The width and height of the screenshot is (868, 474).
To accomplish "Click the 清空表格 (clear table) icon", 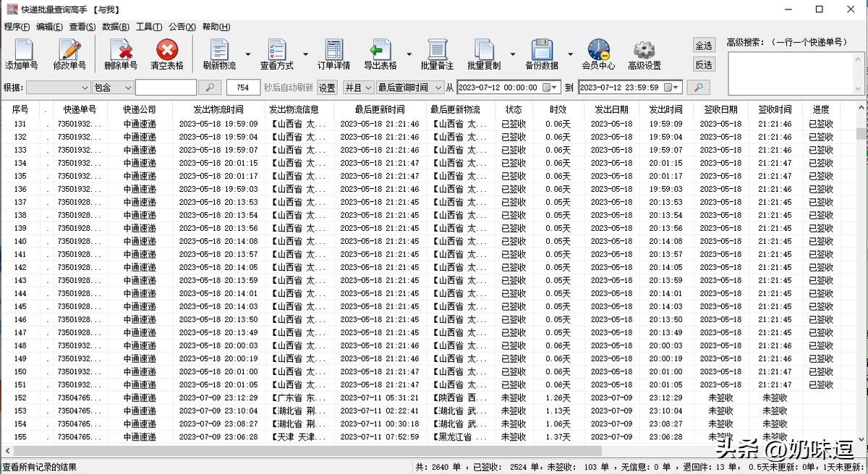I will tap(166, 51).
